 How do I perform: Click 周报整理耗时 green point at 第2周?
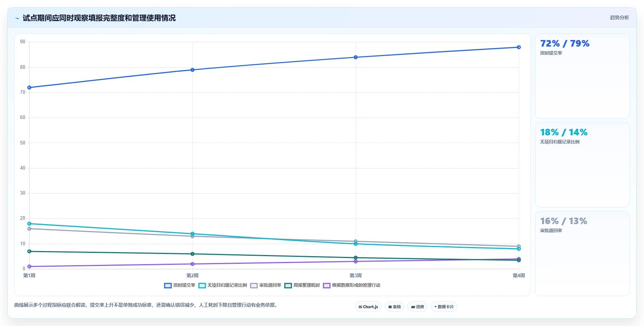[192, 254]
